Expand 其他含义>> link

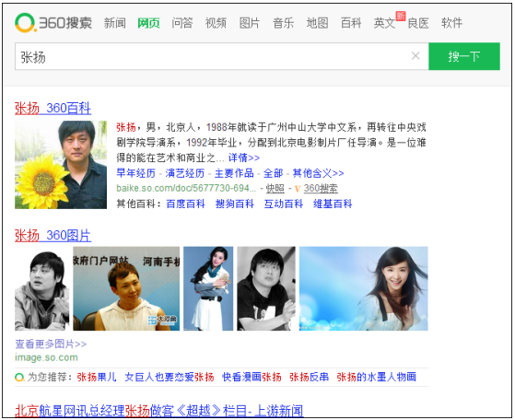coord(318,173)
